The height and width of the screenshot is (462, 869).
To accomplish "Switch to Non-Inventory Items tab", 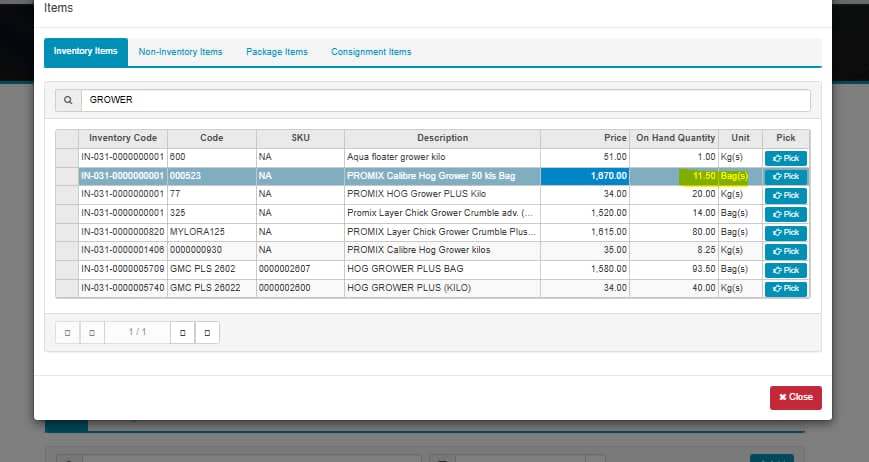I will pos(180,52).
